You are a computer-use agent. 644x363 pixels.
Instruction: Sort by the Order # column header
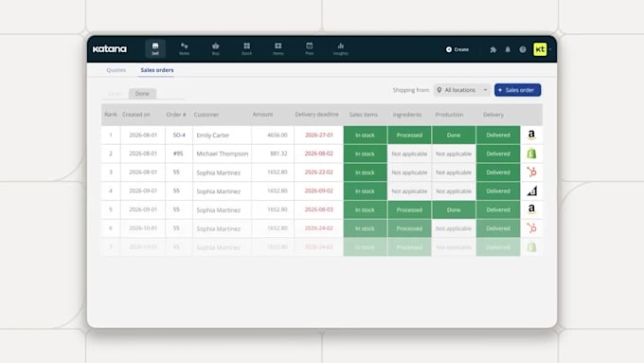pyautogui.click(x=176, y=115)
